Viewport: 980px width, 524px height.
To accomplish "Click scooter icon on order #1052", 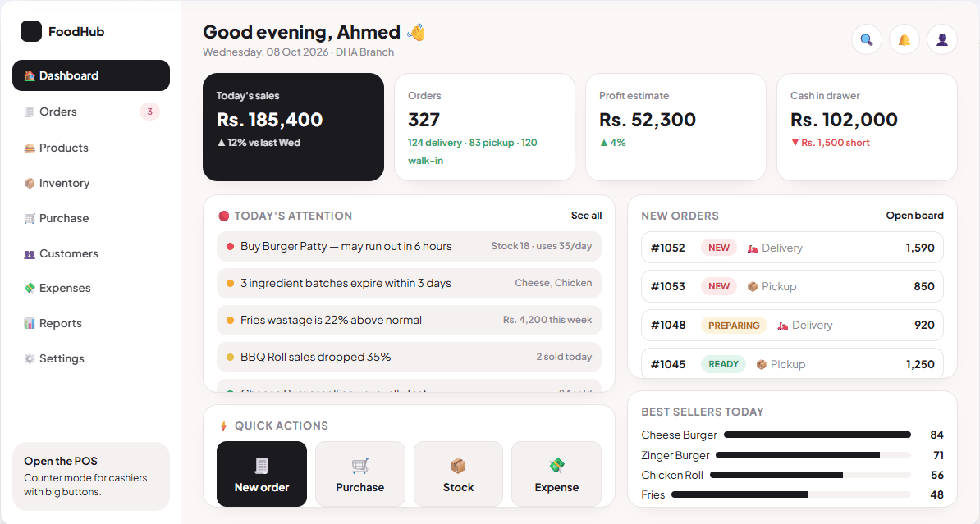I will click(753, 248).
